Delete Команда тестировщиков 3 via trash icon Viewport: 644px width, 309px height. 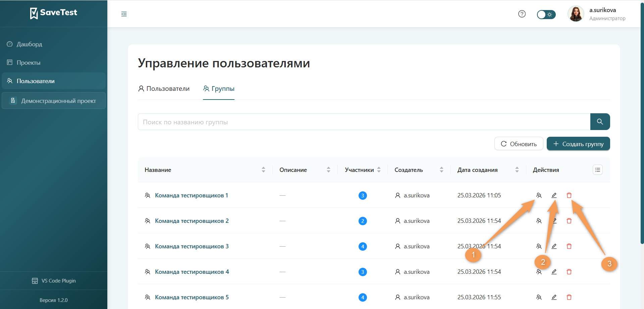click(569, 246)
